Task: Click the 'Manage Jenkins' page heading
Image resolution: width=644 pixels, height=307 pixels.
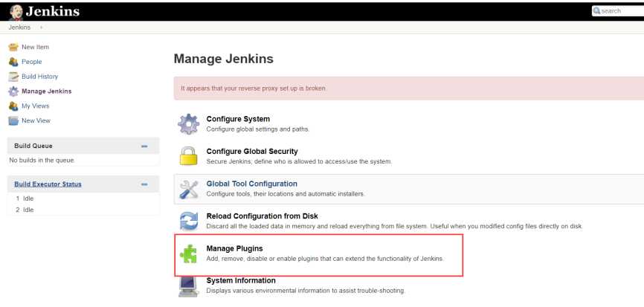Action: tap(223, 59)
